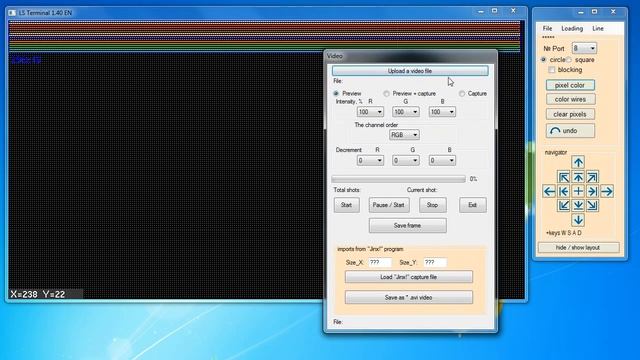Select the Preview + capture radio option
Viewport: 640px width, 360px height.
tap(386, 93)
